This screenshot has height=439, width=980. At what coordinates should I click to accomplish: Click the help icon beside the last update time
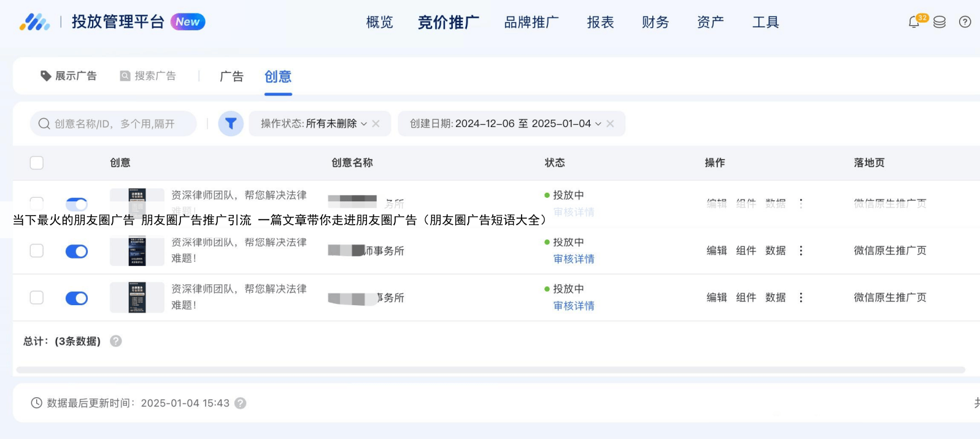click(x=241, y=403)
